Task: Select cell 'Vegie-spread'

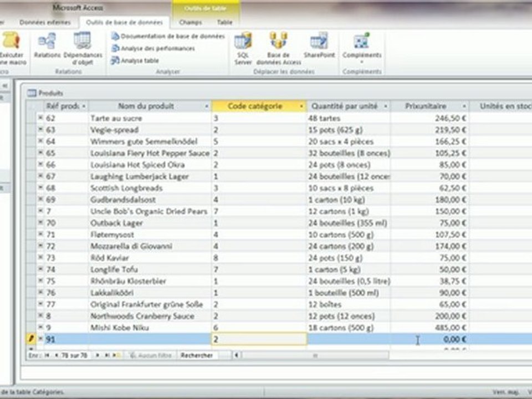Action: click(150, 130)
